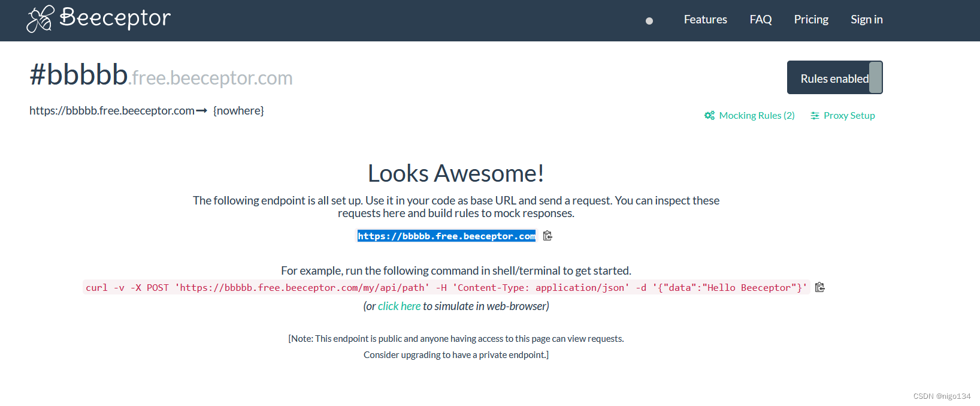Click the Mocking Rules gears icon
This screenshot has height=406, width=980.
[x=710, y=116]
